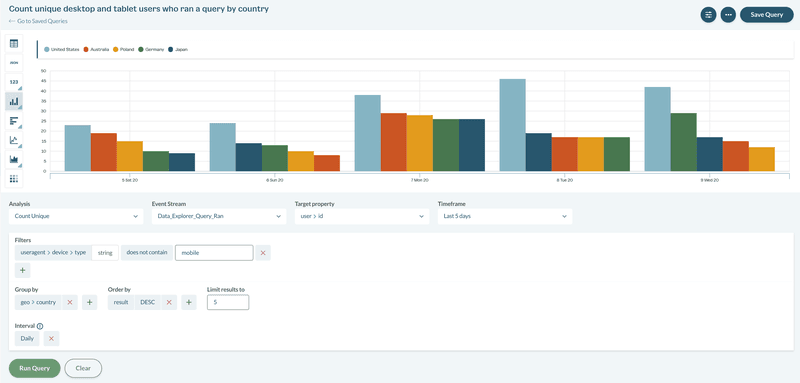Change Order by result property
Screen dimensions: 800x383
click(121, 302)
